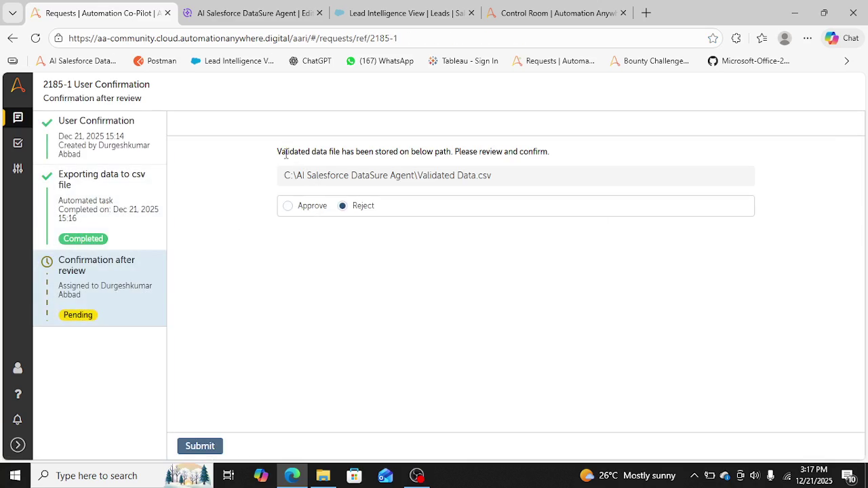Show more bookmarks with the chevron
Image resolution: width=868 pixels, height=488 pixels.
pos(846,61)
